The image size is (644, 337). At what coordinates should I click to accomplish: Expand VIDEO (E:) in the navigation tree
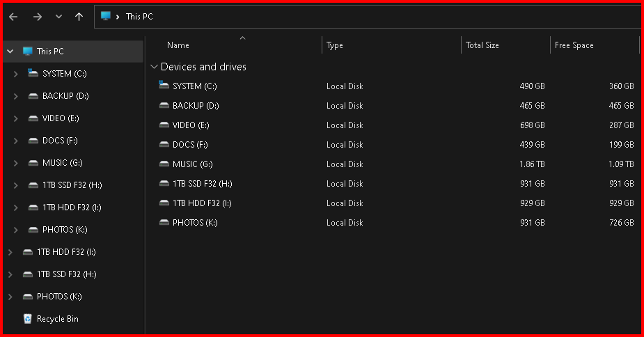click(x=16, y=118)
